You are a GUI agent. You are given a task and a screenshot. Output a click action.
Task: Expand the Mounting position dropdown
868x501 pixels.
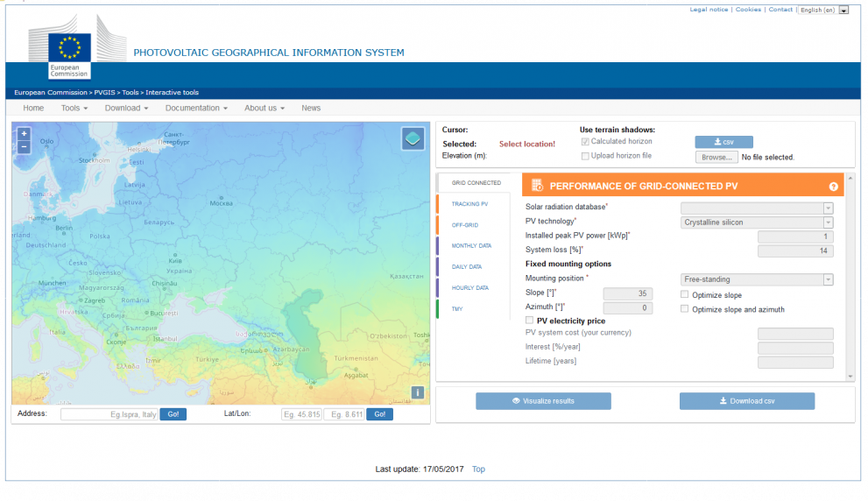tap(757, 279)
